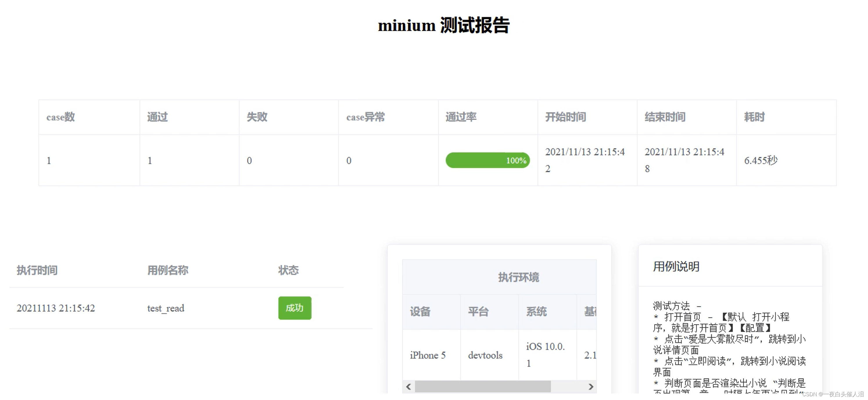The width and height of the screenshot is (868, 400).
Task: Click the 状态 column header
Action: coord(288,270)
